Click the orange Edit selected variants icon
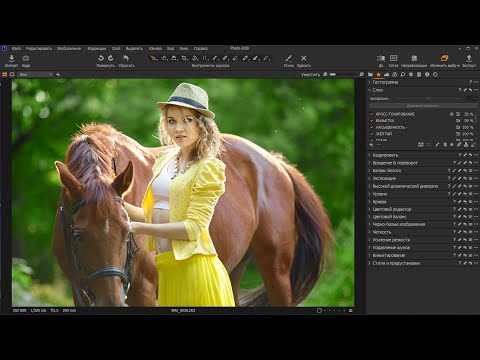Screen dimensions: 480x360 pyautogui.click(x=444, y=58)
